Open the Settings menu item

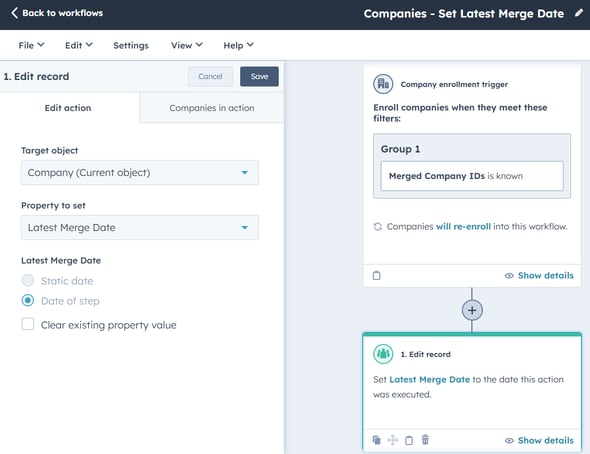click(131, 45)
